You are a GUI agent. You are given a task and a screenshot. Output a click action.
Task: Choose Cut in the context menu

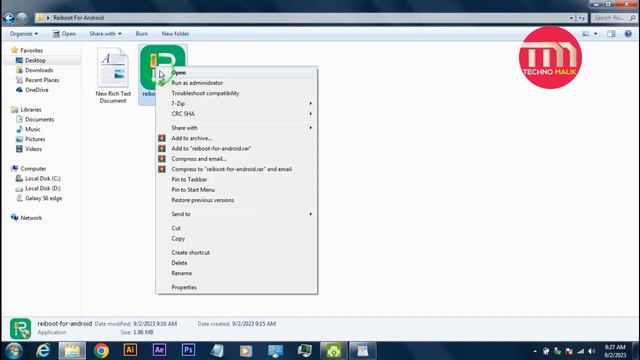pos(236,228)
